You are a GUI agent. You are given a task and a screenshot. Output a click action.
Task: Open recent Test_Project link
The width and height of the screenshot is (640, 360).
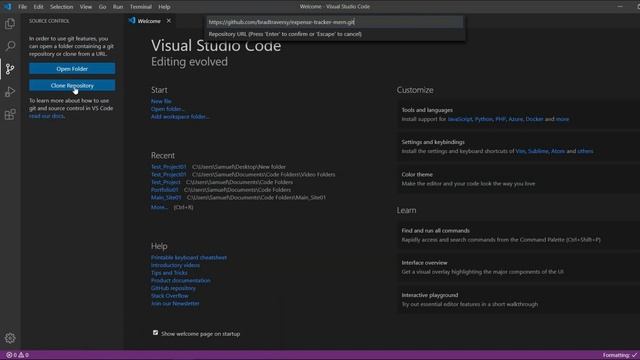[x=165, y=182]
